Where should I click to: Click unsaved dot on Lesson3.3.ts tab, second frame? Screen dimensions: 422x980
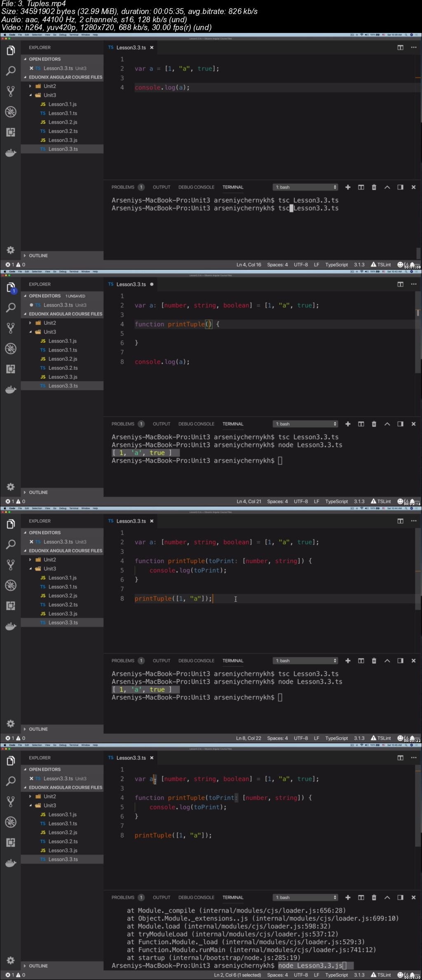[x=152, y=284]
